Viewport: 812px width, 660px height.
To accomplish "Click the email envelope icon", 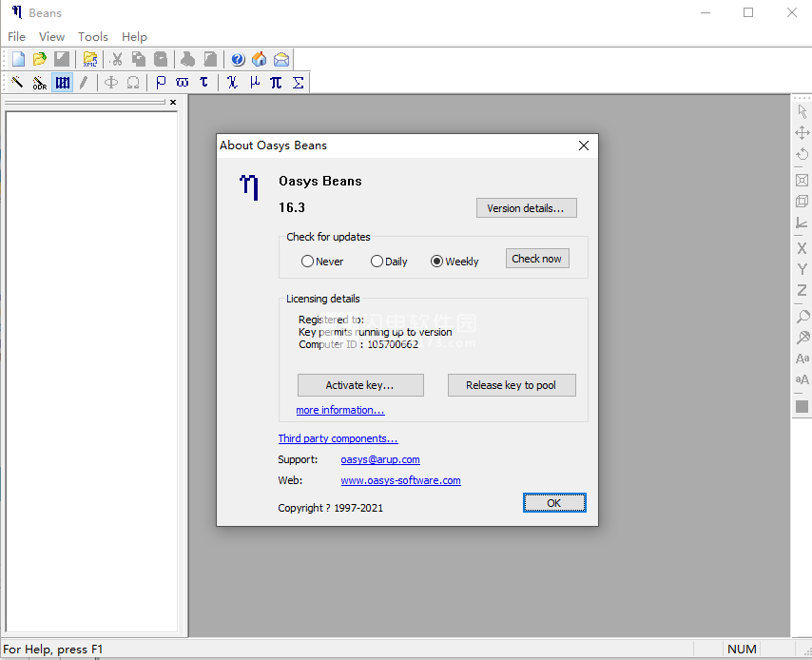I will click(281, 59).
